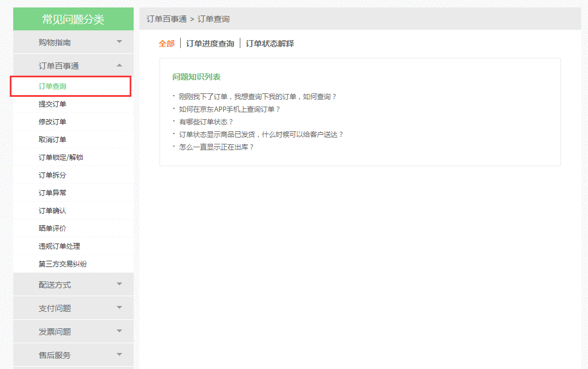Click 订单查询 in the breadcrumb
Viewport: 588px width, 369px height.
pos(213,19)
